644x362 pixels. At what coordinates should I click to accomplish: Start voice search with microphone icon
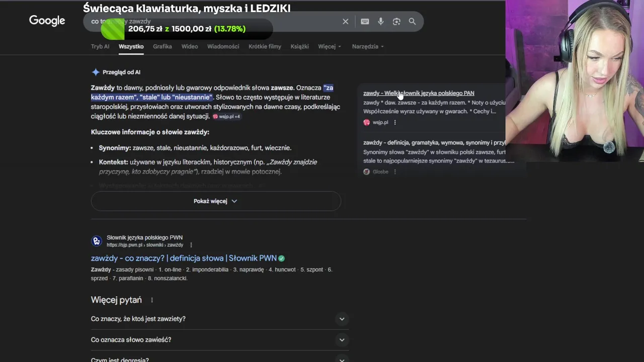point(380,22)
